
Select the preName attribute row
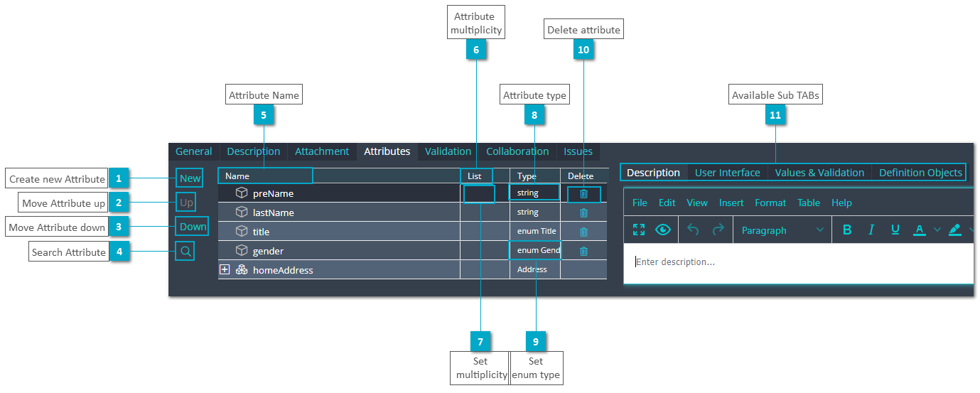point(412,193)
